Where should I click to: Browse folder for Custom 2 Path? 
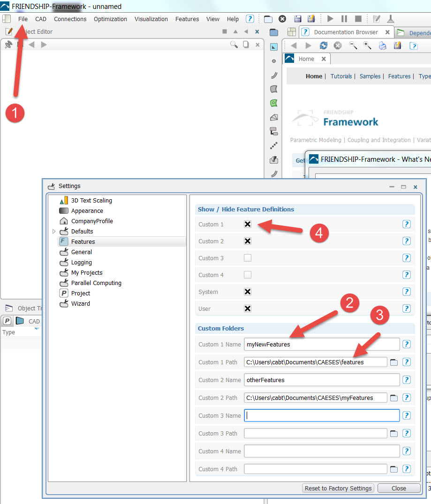coord(393,398)
